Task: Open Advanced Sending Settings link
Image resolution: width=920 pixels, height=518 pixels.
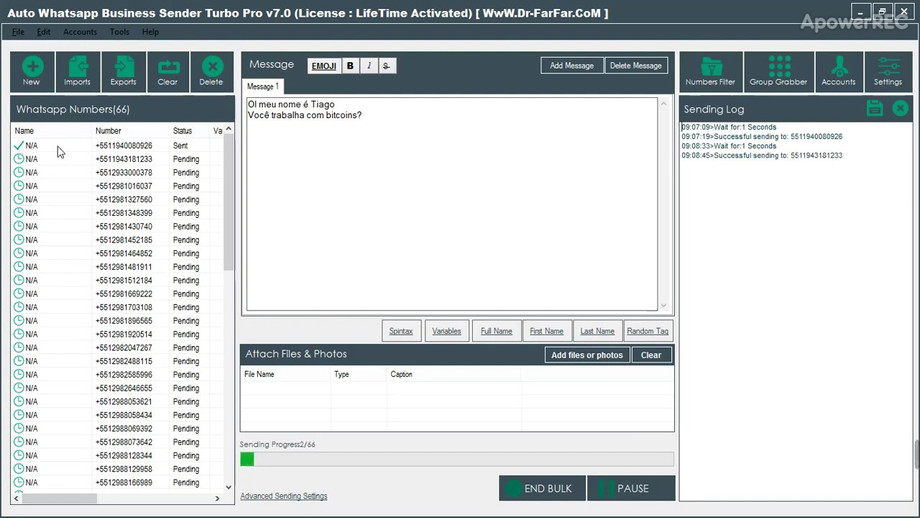Action: point(283,496)
